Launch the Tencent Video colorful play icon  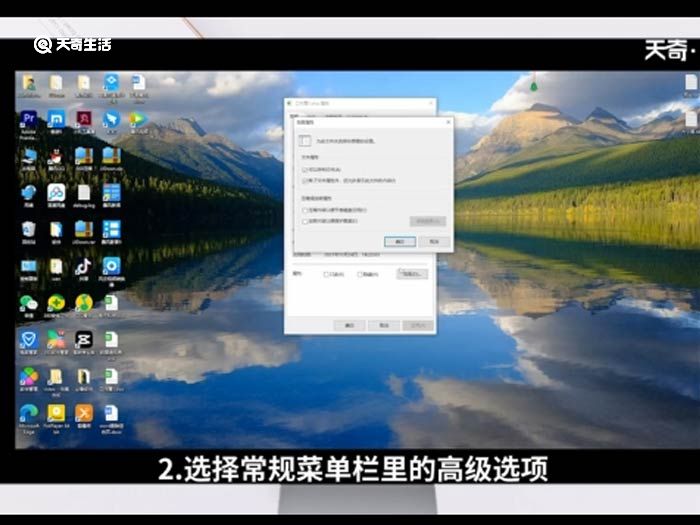(x=138, y=119)
